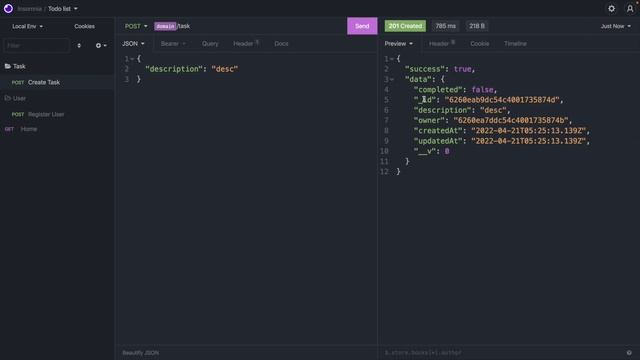The image size is (640, 360).
Task: Click the User folder icon
Action: pyautogui.click(x=8, y=98)
